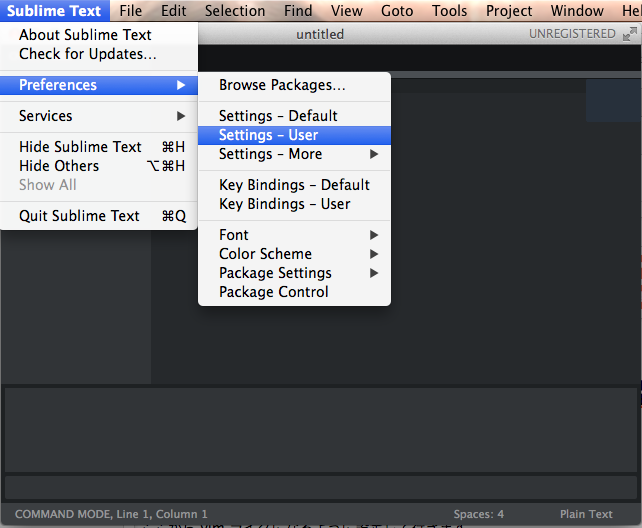Open the Selection menu

[x=235, y=11]
